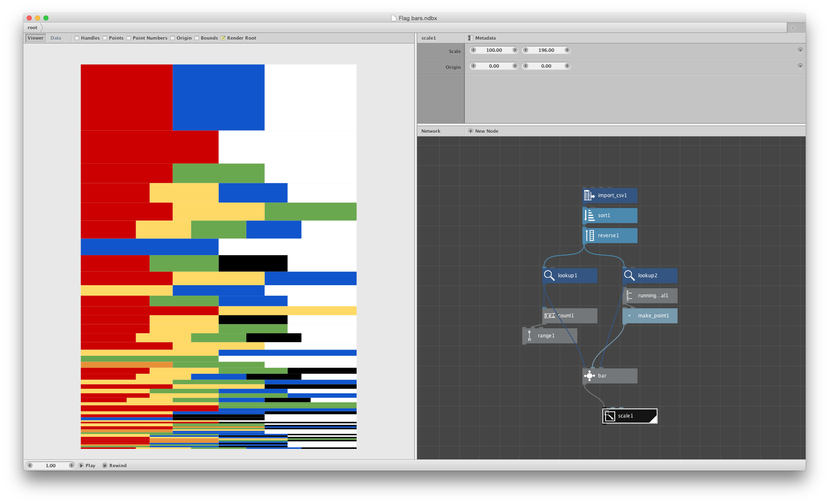Select the scale1 node label
Viewport: 829px width, 504px height.
[626, 416]
